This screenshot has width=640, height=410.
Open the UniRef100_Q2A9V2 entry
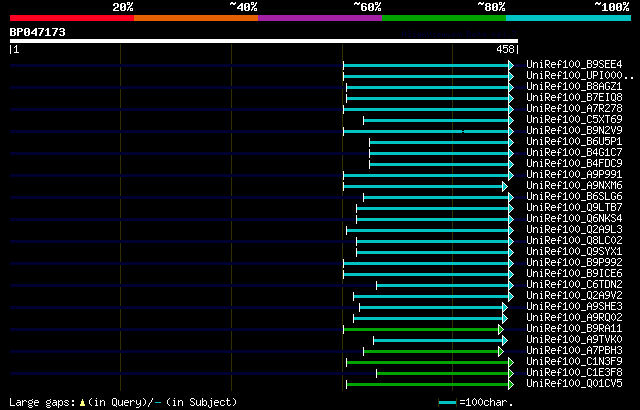[574, 296]
